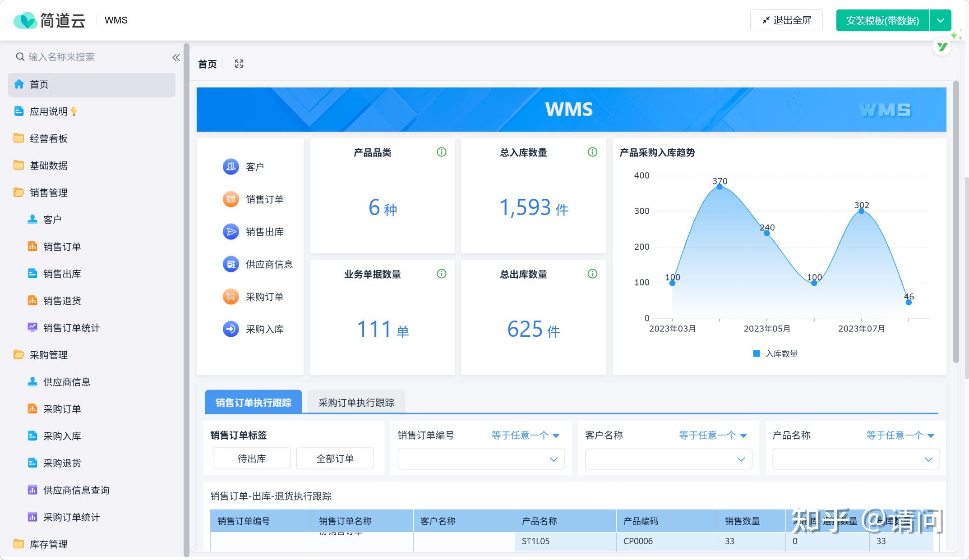Click the fullscreen expand icon beside 首页
The image size is (969, 560).
(x=239, y=64)
